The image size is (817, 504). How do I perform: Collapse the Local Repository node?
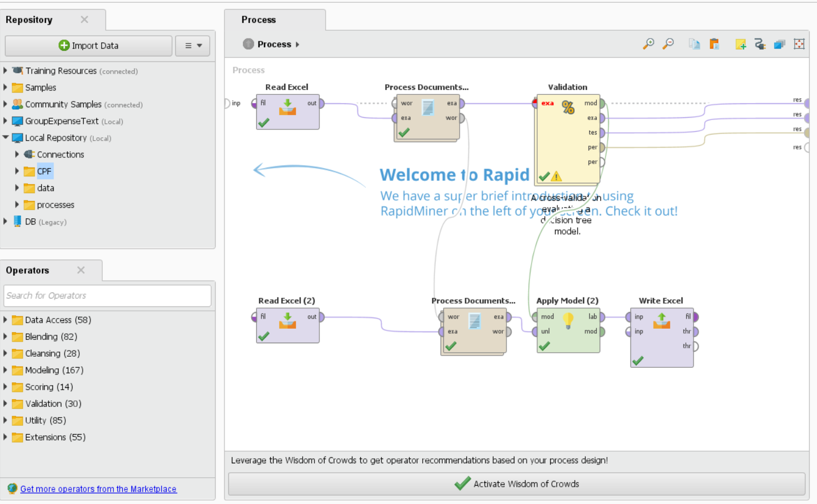click(x=6, y=138)
